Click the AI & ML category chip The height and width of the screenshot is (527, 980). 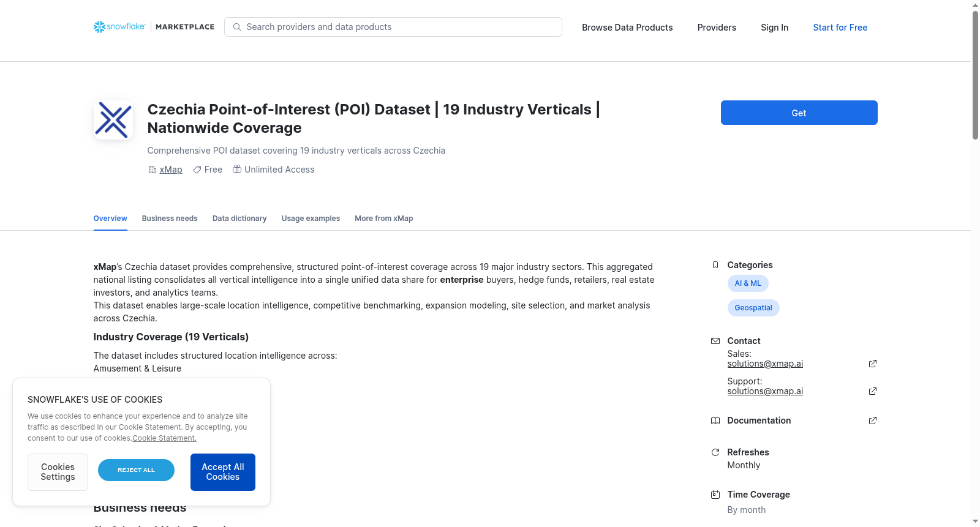[x=748, y=283]
